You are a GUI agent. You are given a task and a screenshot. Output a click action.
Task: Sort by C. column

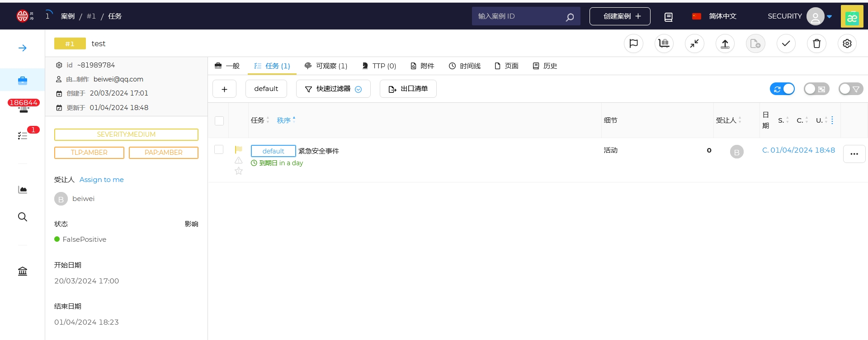pyautogui.click(x=802, y=120)
